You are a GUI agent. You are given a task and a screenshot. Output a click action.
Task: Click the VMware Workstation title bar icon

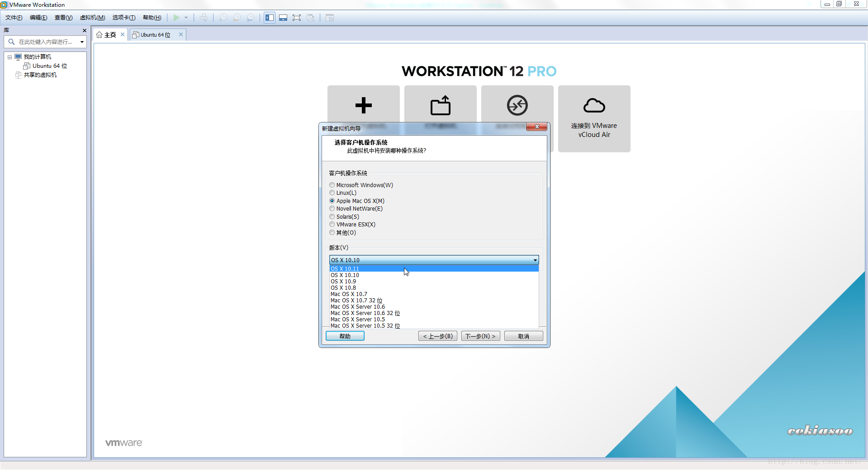tap(4, 5)
